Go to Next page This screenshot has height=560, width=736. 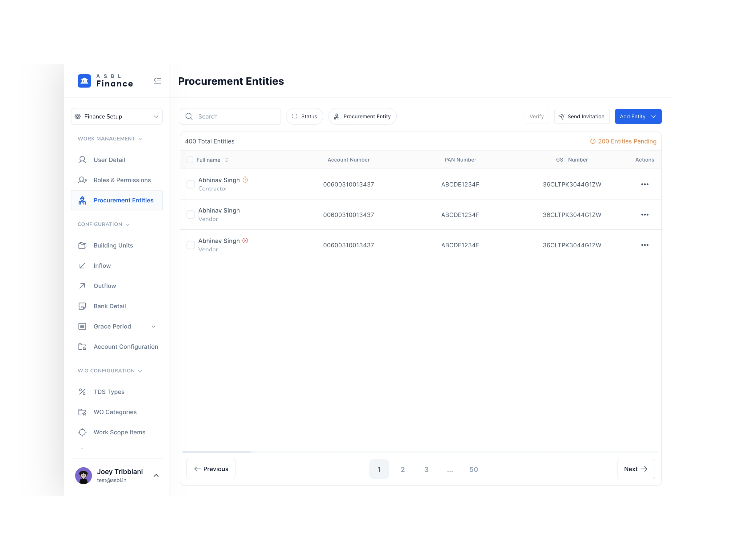click(636, 469)
